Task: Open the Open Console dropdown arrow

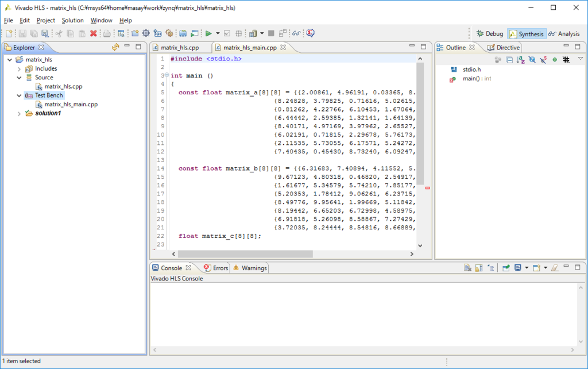Action: tap(546, 268)
